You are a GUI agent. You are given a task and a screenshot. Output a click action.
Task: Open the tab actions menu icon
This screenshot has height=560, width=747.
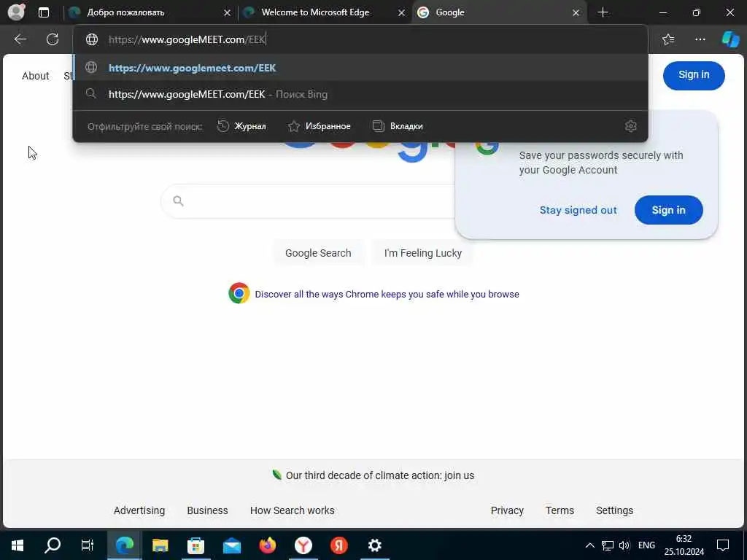[43, 12]
